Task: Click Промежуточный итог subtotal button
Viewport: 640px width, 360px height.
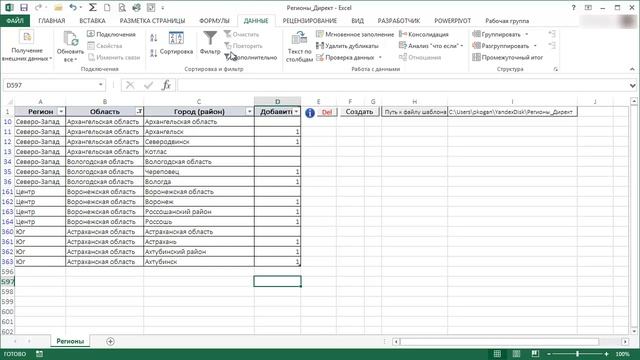Action: (x=507, y=58)
